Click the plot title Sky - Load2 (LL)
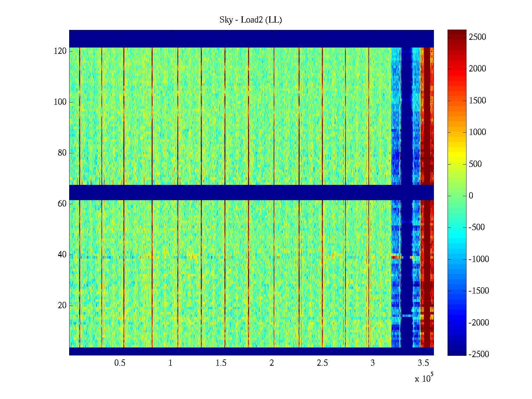 click(251, 20)
